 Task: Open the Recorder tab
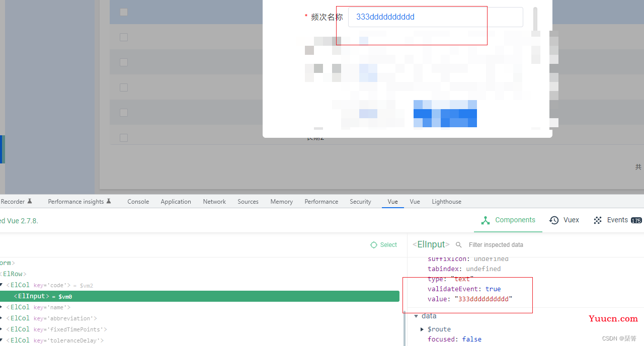(13, 202)
